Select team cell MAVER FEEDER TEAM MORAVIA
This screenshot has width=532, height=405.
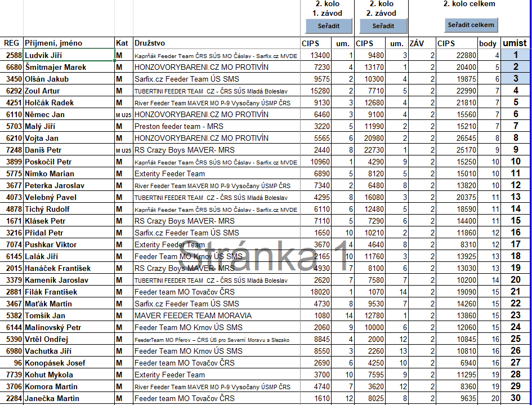217,315
